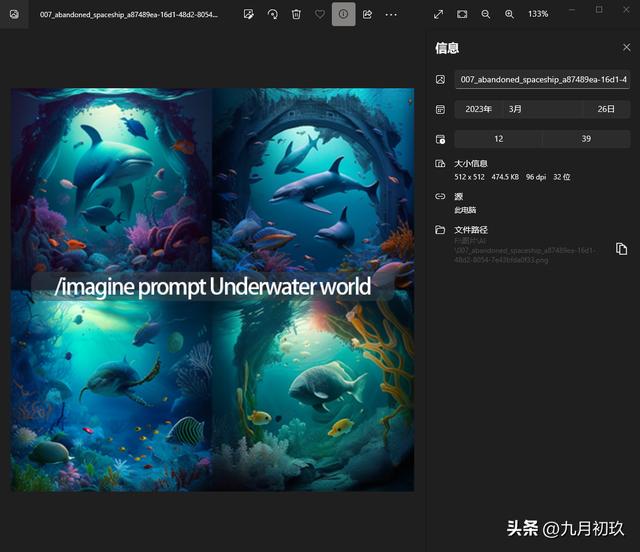Open the hour picker showing 12
This screenshot has width=640, height=552.
coord(498,139)
